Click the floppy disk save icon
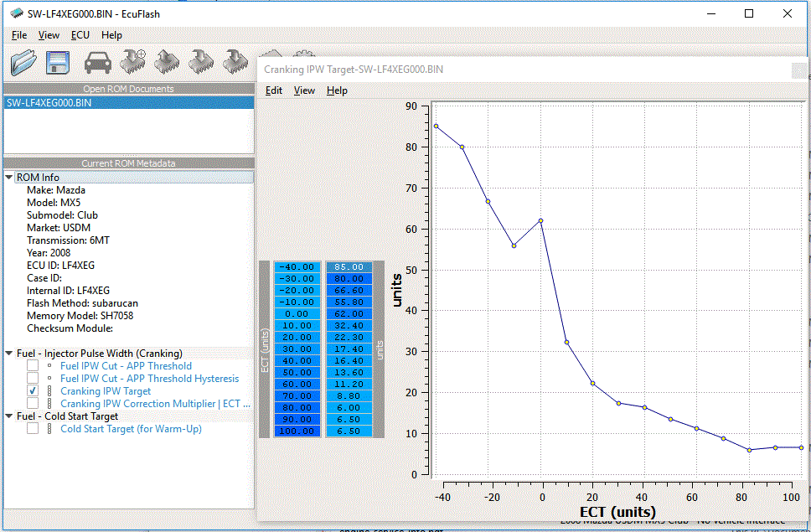 pos(58,62)
